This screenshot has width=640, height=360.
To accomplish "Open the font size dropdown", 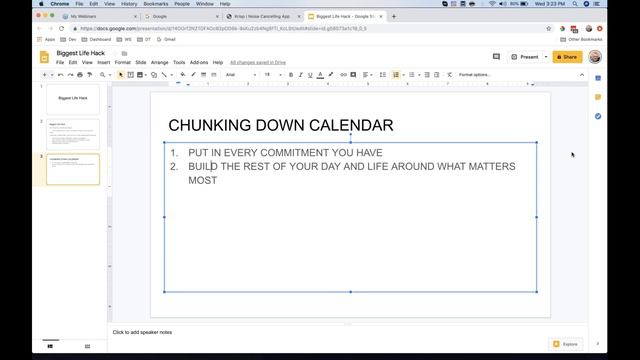I will pyautogui.click(x=273, y=75).
